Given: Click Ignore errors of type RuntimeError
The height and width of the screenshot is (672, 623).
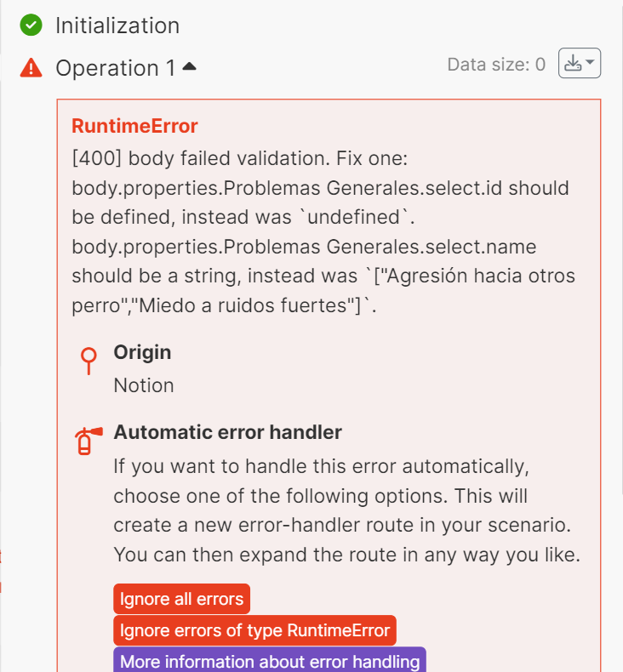Looking at the screenshot, I should click(254, 630).
